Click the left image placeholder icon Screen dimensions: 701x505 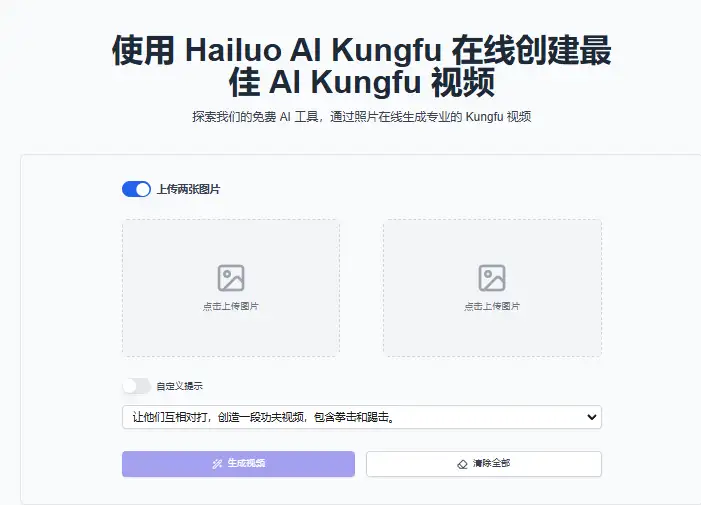(x=231, y=278)
